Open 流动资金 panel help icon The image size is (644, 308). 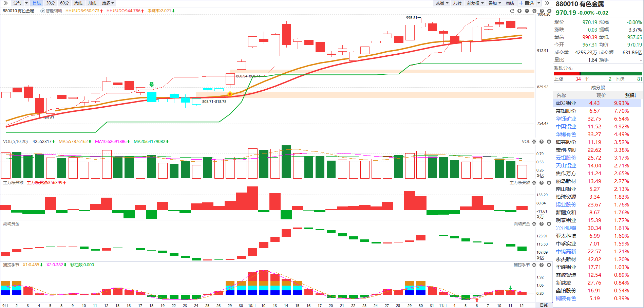click(542, 224)
